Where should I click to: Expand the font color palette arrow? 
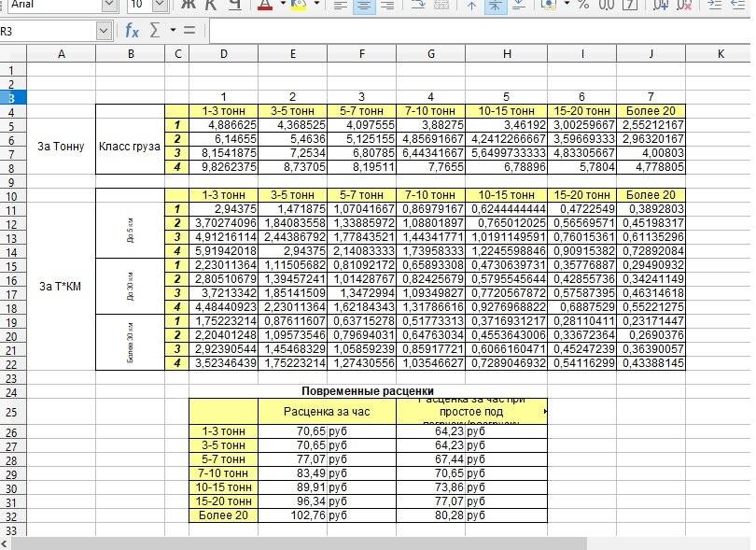tap(283, 4)
